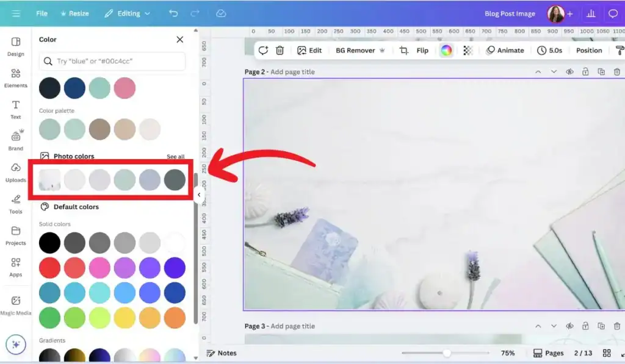Duplicate Page 2 using its copy icon
Viewport: 625px width, 364px height.
coord(601,71)
